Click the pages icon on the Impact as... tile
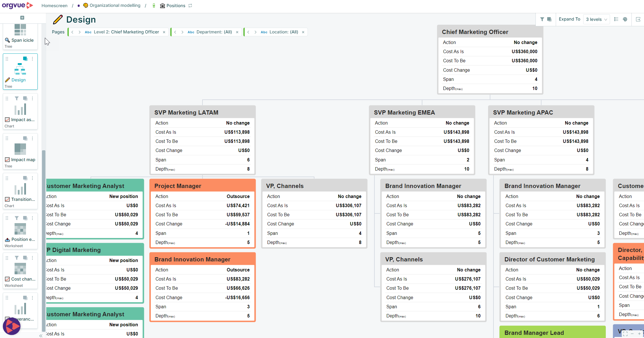 25,98
